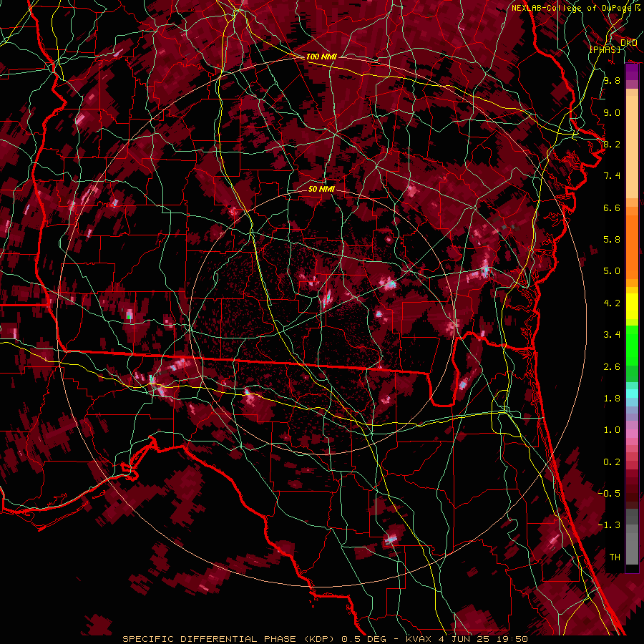The height and width of the screenshot is (644, 644).
Task: Click the -0.5 value on the scale
Action: [609, 493]
